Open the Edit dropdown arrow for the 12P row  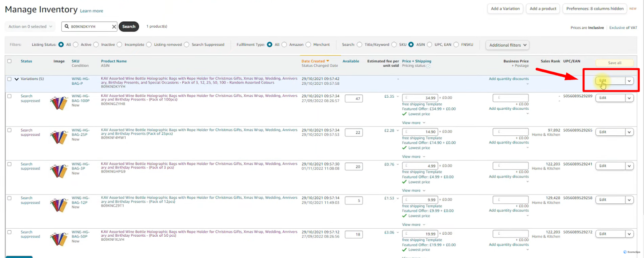(x=630, y=200)
